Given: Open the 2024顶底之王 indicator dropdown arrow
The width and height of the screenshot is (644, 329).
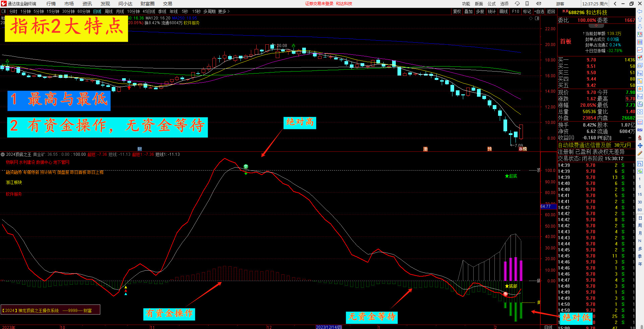Looking at the screenshot, I should point(3,154).
